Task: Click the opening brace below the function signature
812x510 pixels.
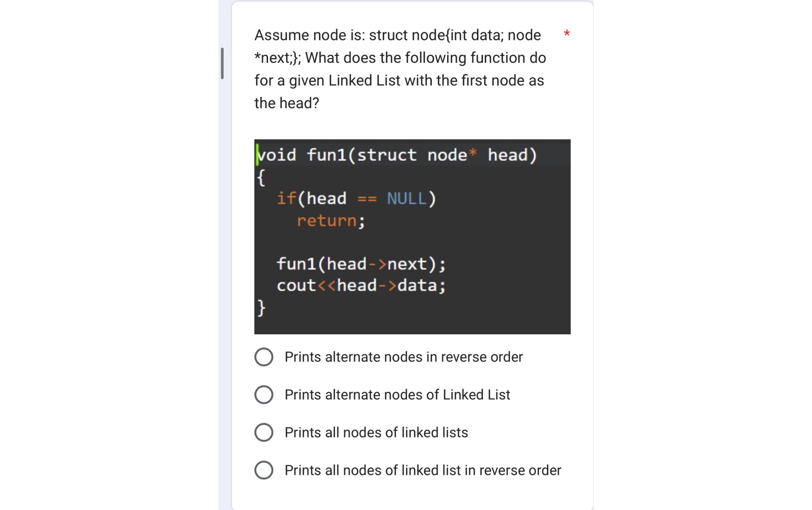Action: point(261,177)
